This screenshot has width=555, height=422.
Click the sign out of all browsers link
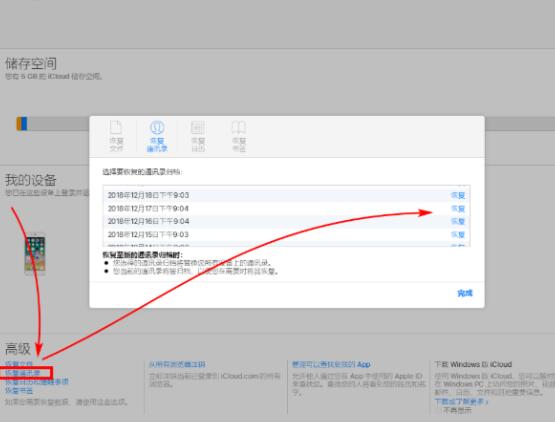tap(177, 364)
